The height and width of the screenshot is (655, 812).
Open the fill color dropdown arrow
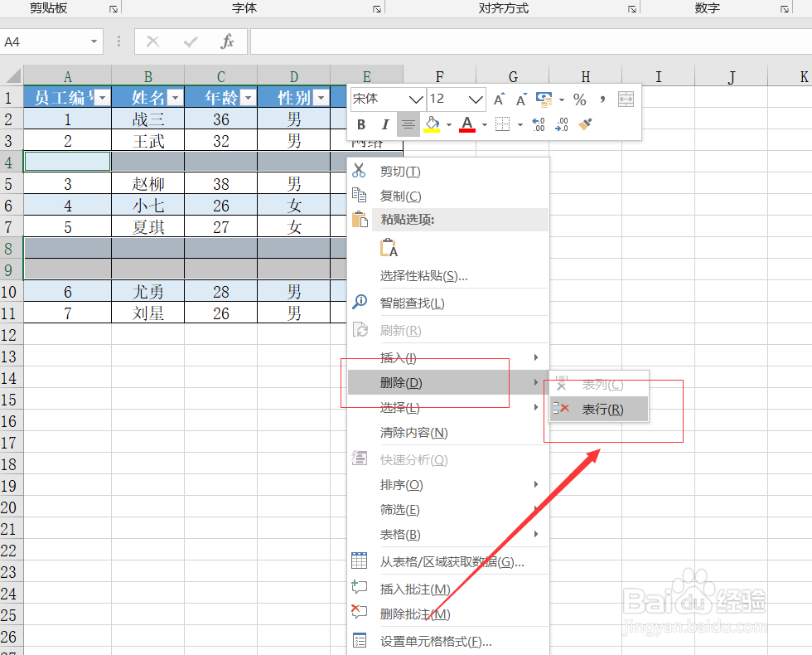[447, 124]
